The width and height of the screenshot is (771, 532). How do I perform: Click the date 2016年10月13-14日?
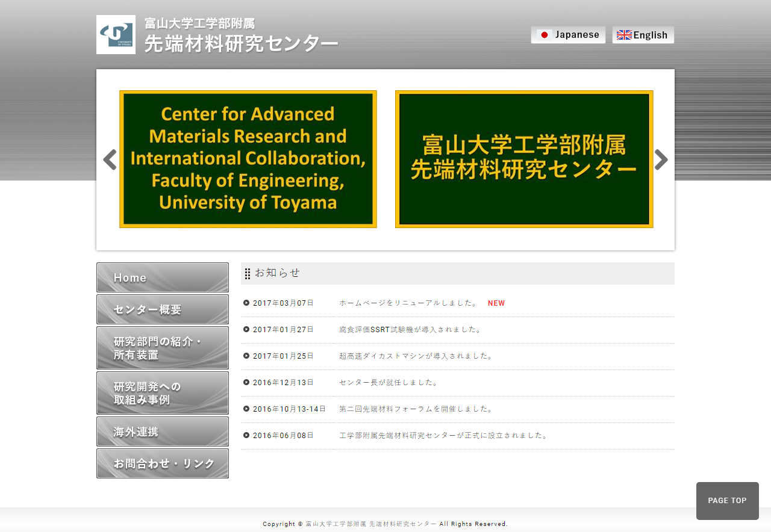coord(289,409)
